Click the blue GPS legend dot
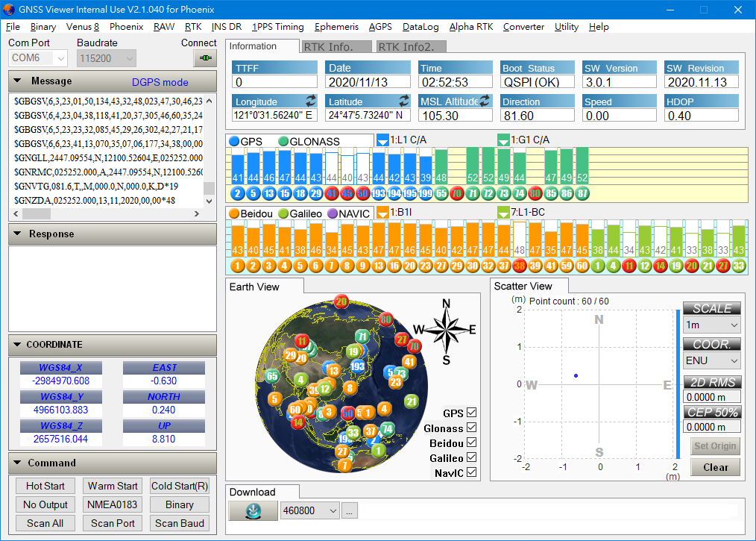The height and width of the screenshot is (541, 756). (x=234, y=141)
